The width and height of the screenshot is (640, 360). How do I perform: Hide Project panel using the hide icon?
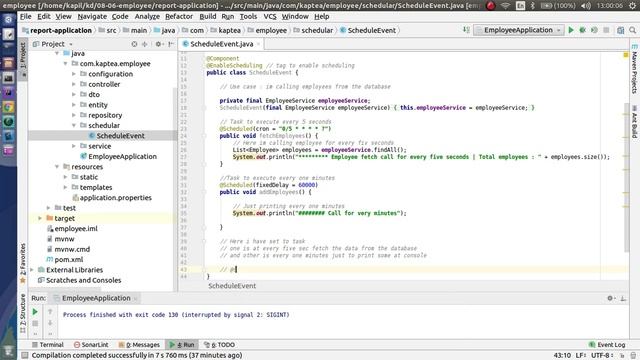click(x=171, y=44)
